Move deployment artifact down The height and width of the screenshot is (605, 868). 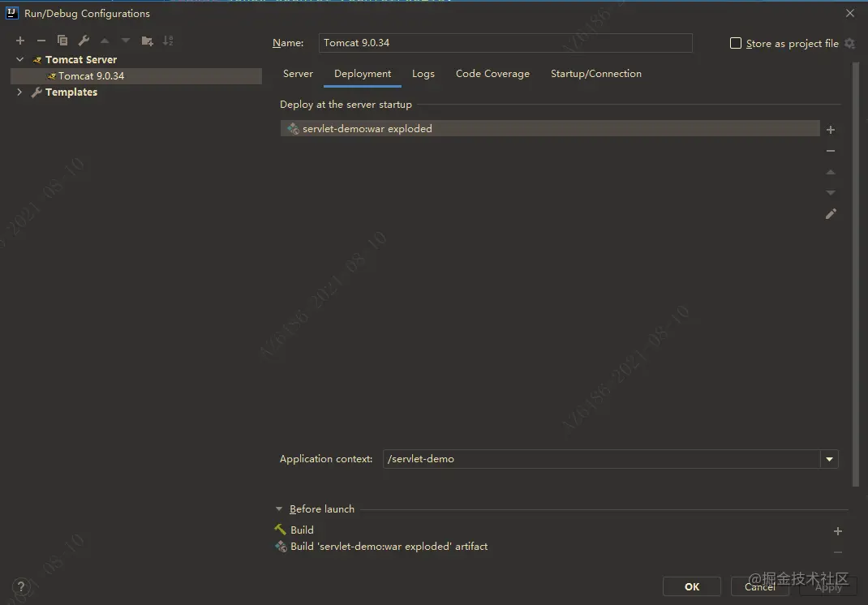831,193
